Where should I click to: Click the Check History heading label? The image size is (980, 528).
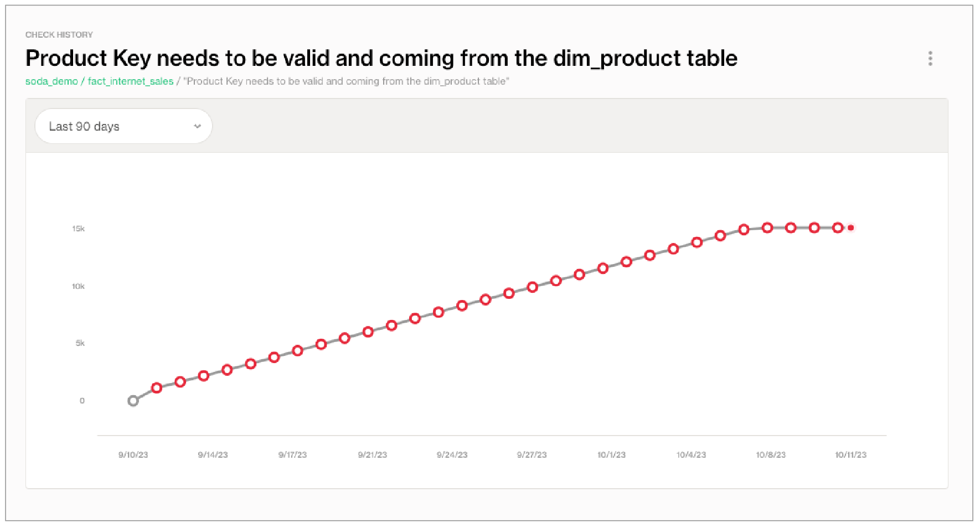coord(59,34)
